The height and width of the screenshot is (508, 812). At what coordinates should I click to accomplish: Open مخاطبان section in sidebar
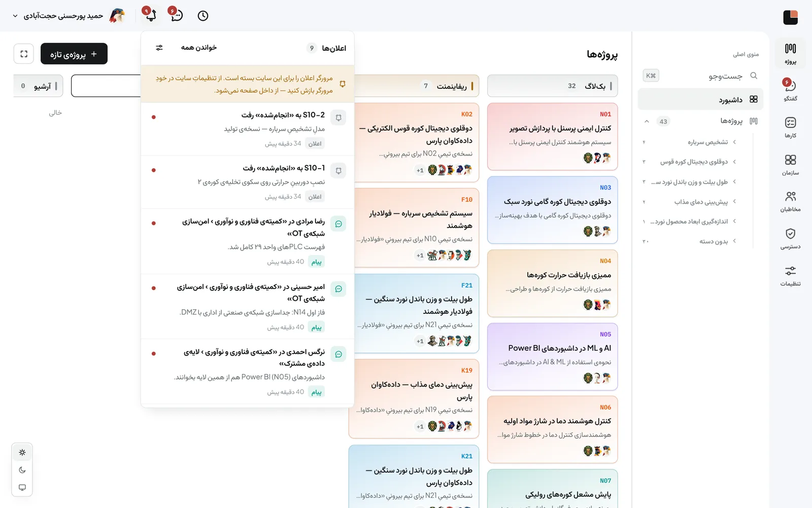click(790, 202)
